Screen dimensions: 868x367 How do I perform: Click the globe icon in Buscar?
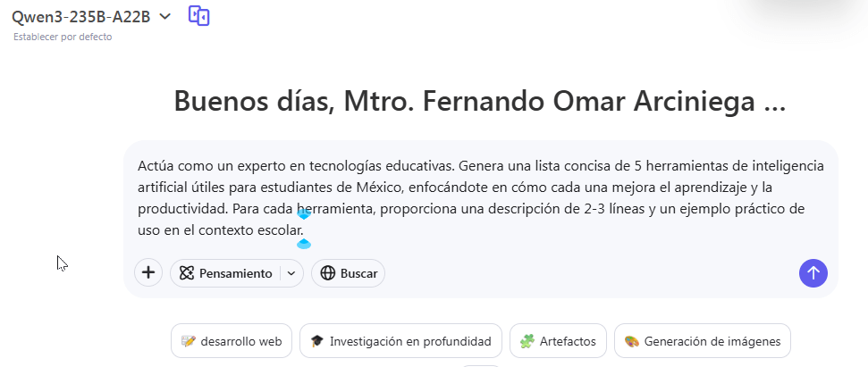coord(327,273)
